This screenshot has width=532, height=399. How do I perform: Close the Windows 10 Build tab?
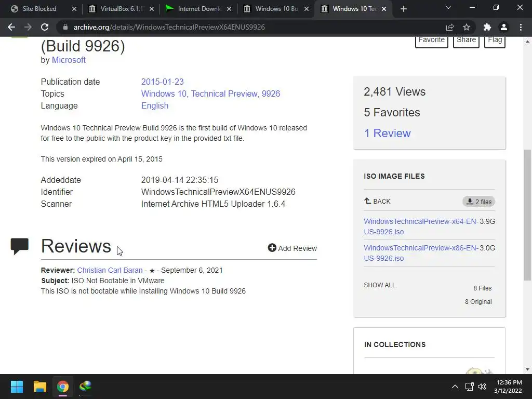(x=307, y=9)
